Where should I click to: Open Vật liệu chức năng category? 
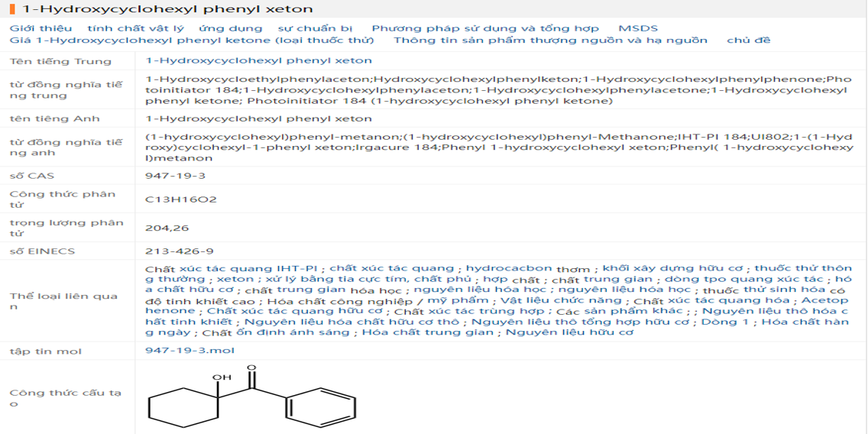555,300
